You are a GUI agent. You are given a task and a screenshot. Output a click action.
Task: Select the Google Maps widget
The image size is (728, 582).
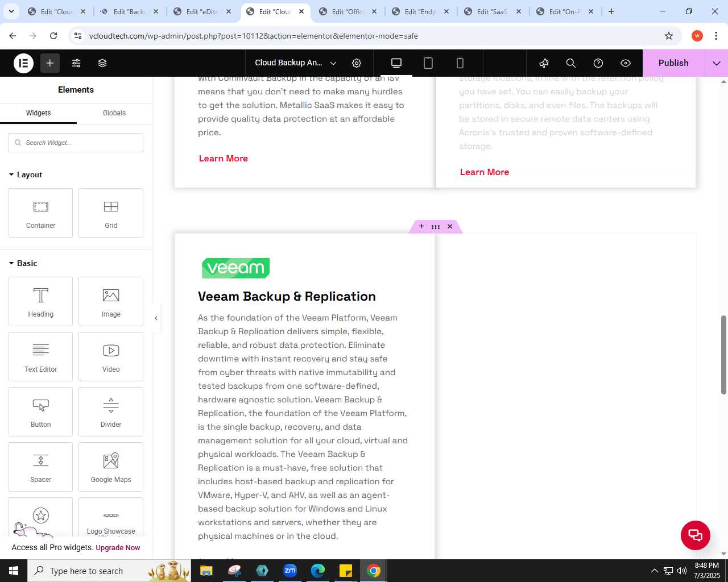(111, 467)
